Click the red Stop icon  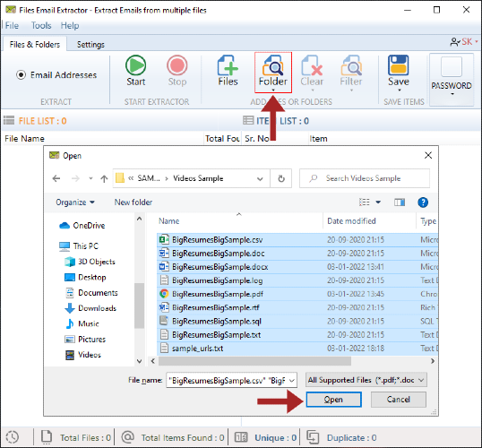(x=177, y=65)
